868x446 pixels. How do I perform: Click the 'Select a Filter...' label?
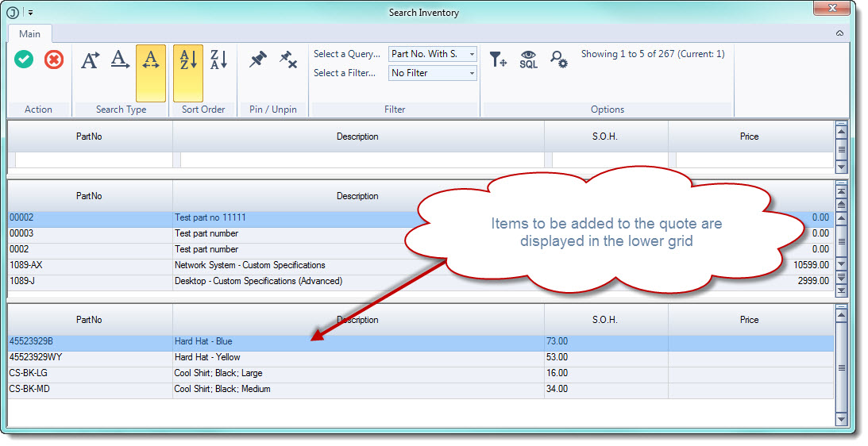coord(345,72)
